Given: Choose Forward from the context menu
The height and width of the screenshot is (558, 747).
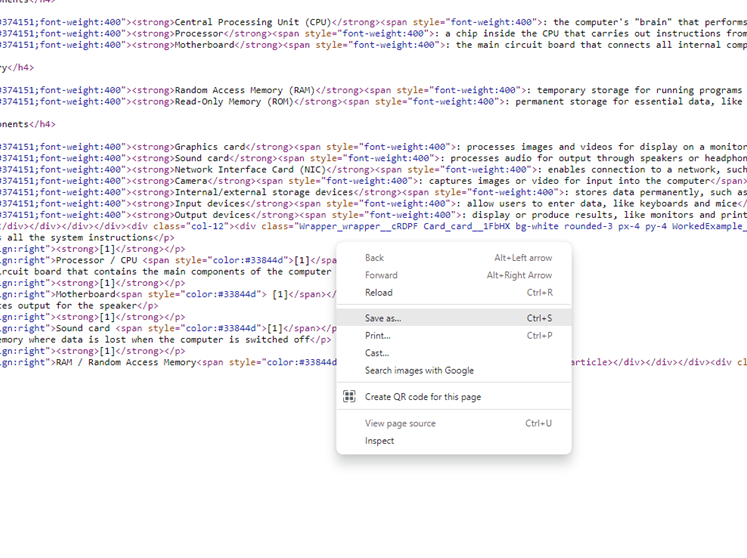Looking at the screenshot, I should pos(381,276).
